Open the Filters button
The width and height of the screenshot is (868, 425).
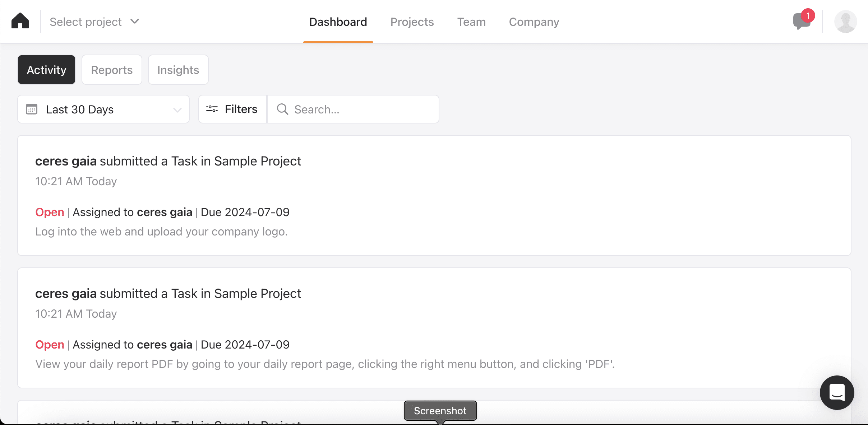point(232,109)
